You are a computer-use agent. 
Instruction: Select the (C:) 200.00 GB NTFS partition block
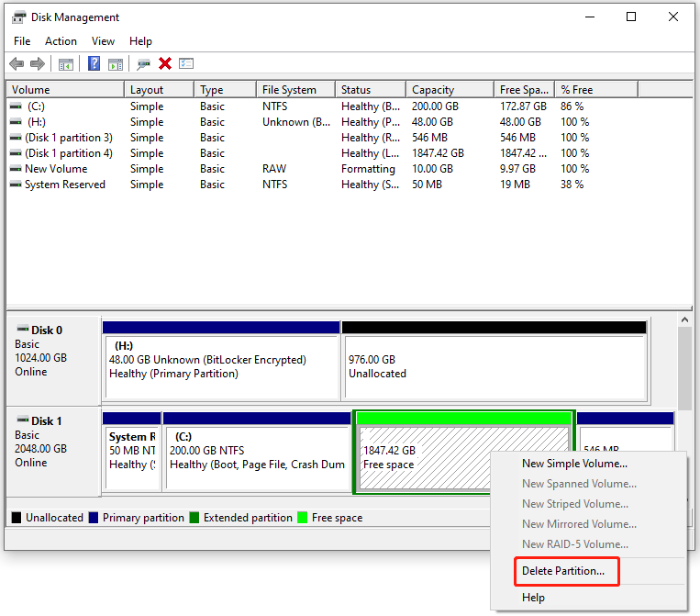click(257, 451)
